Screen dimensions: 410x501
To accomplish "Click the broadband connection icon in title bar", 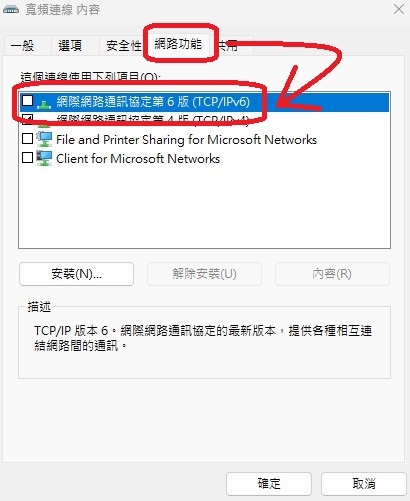I will [x=11, y=9].
